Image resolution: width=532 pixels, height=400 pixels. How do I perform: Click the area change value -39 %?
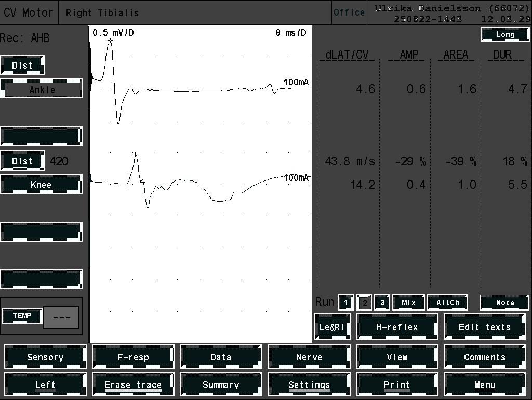click(461, 161)
